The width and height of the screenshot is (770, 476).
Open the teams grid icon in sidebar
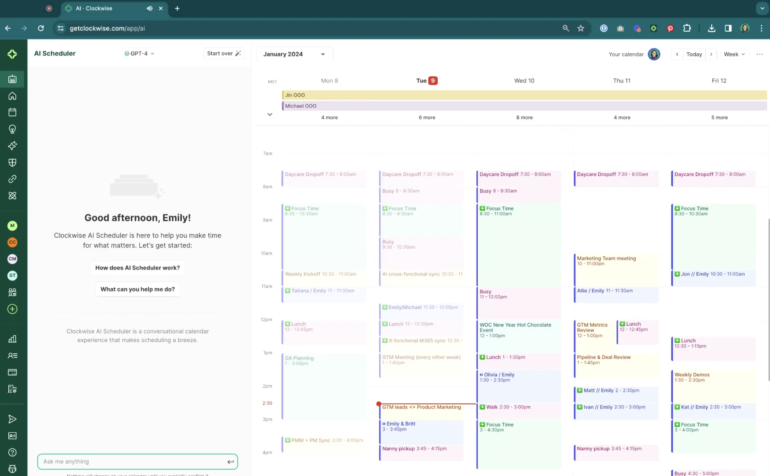[12, 292]
